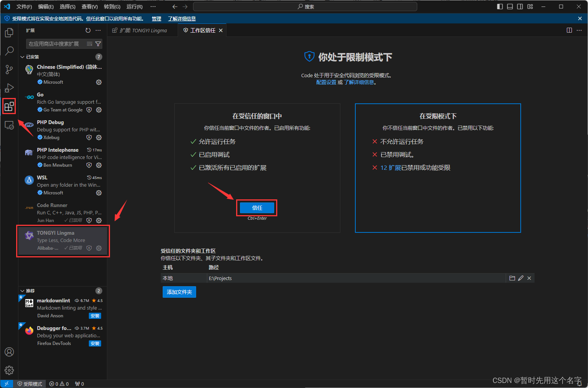Open remote window button in status bar
The height and width of the screenshot is (388, 588).
click(x=7, y=384)
